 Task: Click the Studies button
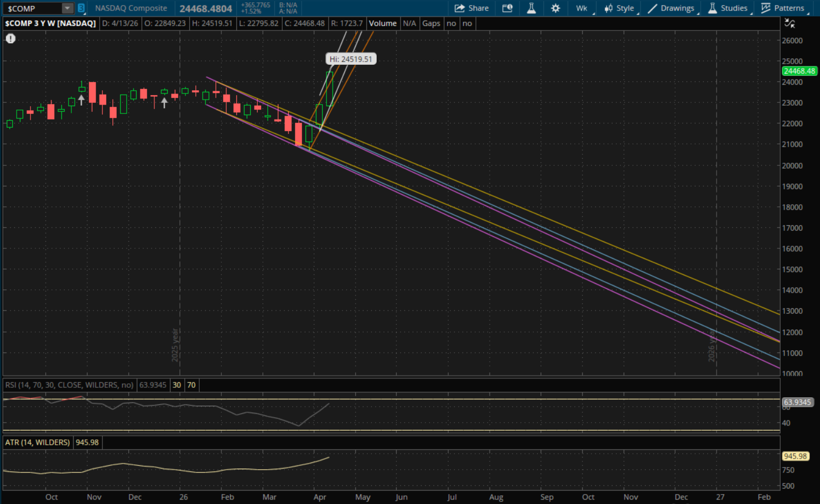[728, 8]
